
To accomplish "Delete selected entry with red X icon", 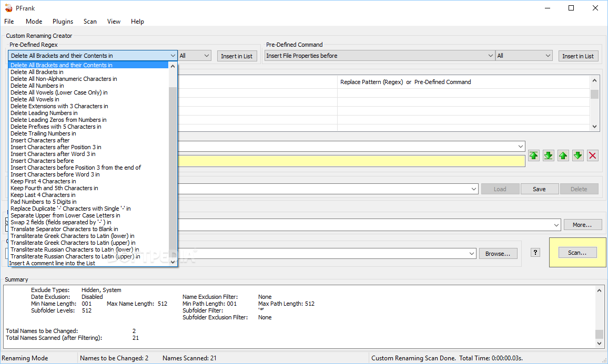I will 593,155.
